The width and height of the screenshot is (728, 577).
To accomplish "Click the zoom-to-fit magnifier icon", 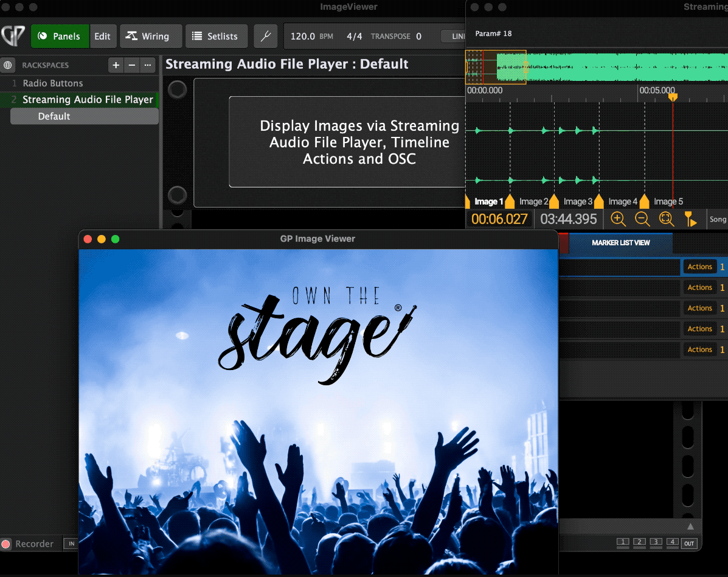I will [x=665, y=219].
